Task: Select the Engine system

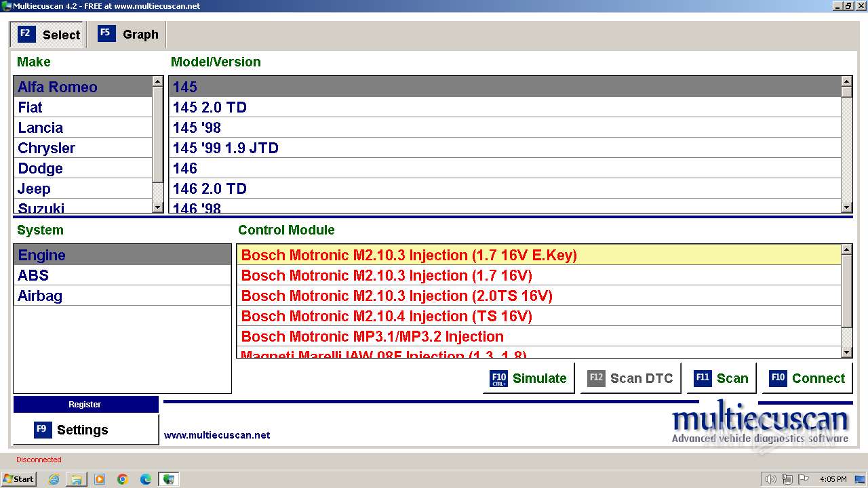Action: tap(122, 255)
